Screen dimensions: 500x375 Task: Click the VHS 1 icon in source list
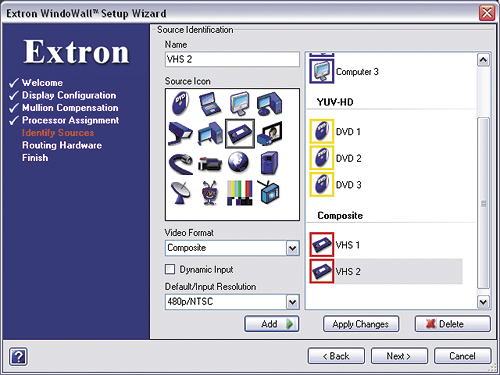(x=322, y=244)
